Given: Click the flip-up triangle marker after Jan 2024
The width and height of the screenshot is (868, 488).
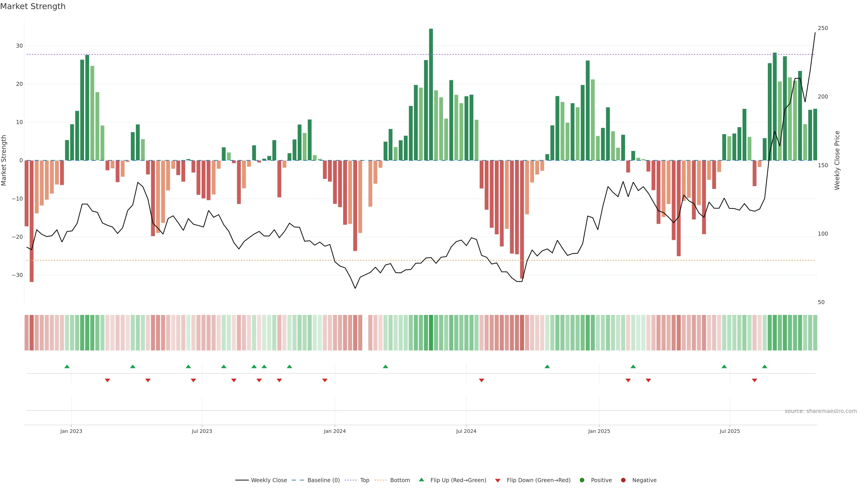Looking at the screenshot, I should (385, 366).
